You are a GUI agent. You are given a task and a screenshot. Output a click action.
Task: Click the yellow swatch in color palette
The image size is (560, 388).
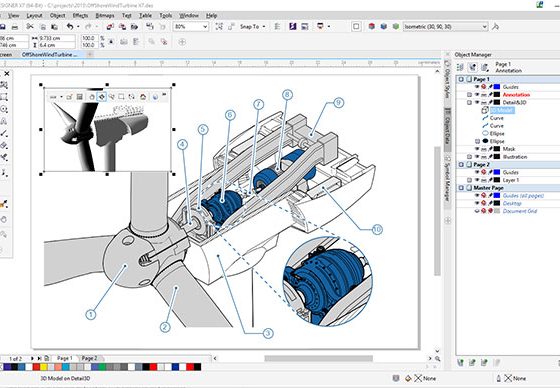(44, 367)
